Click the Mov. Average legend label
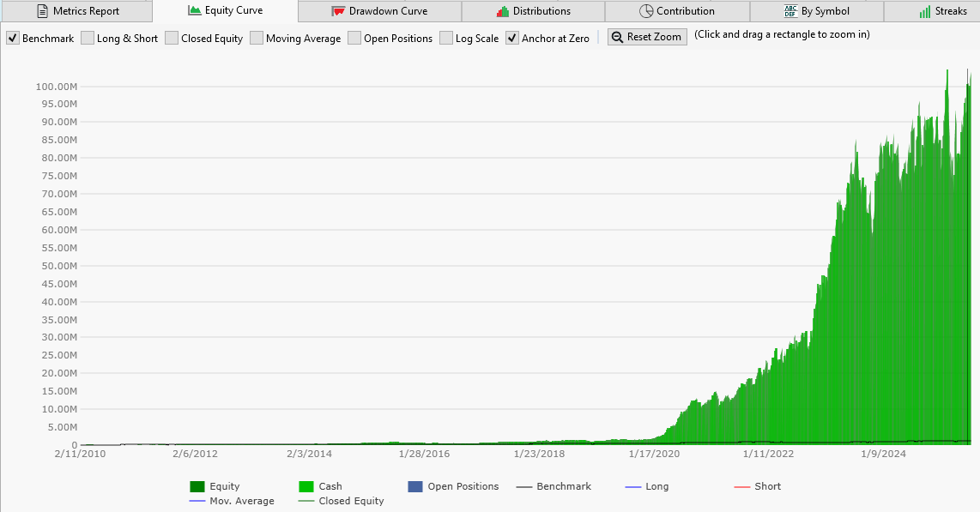980x512 pixels. pos(242,501)
